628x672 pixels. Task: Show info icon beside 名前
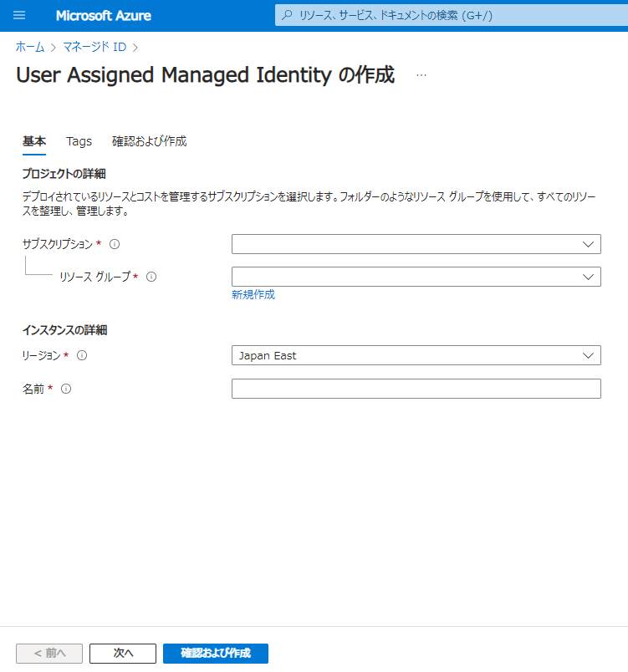[x=66, y=389]
